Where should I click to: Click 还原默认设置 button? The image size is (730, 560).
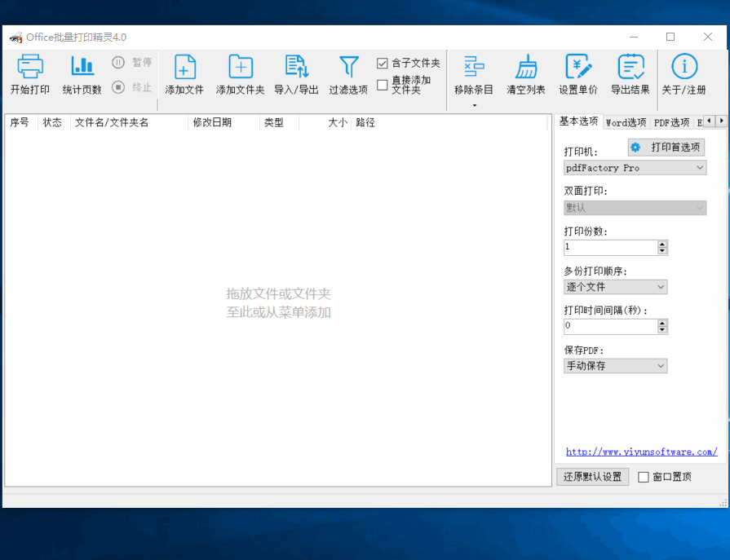coord(593,477)
